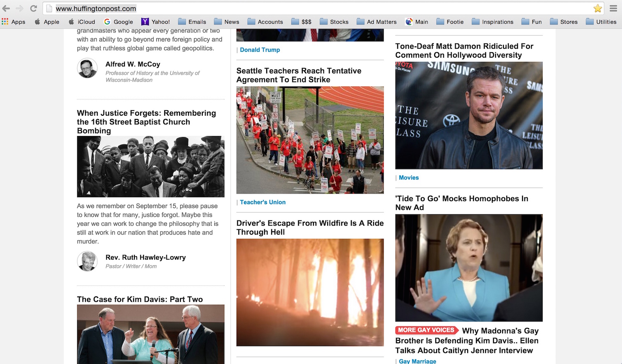Open the Donald Trump topic link

260,50
